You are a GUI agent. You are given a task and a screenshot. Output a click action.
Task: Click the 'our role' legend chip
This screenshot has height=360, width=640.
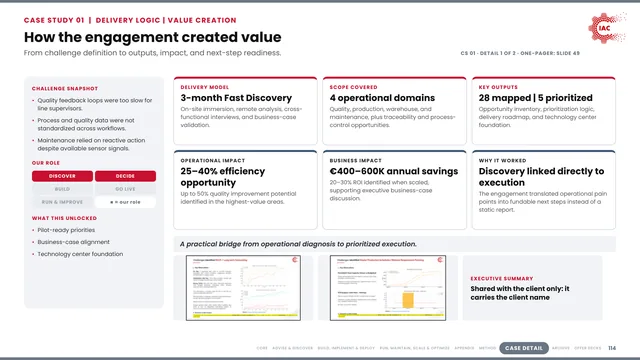125,202
